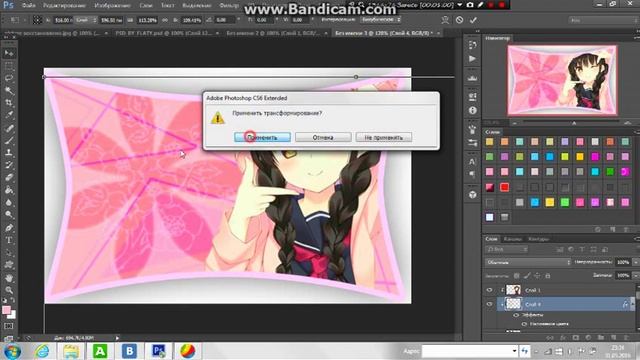Commit transform with checkmark icon
This screenshot has height=360, width=640.
473,20
